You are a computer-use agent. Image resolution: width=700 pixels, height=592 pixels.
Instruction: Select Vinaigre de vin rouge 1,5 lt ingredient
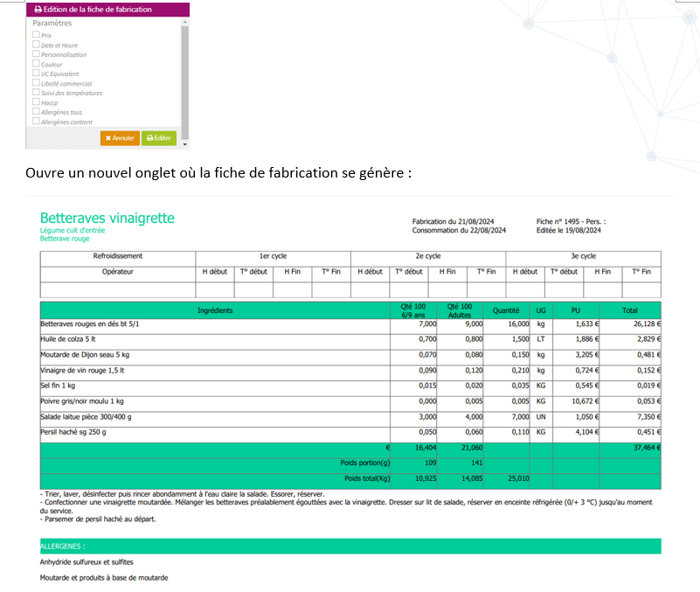(82, 371)
